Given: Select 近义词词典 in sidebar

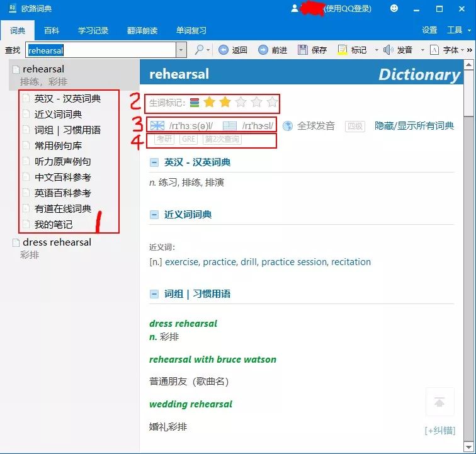Looking at the screenshot, I should tap(58, 115).
